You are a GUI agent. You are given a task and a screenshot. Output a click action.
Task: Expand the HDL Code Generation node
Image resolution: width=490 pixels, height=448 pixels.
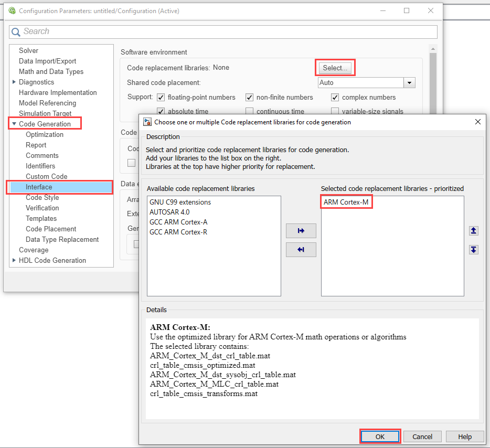(14, 260)
